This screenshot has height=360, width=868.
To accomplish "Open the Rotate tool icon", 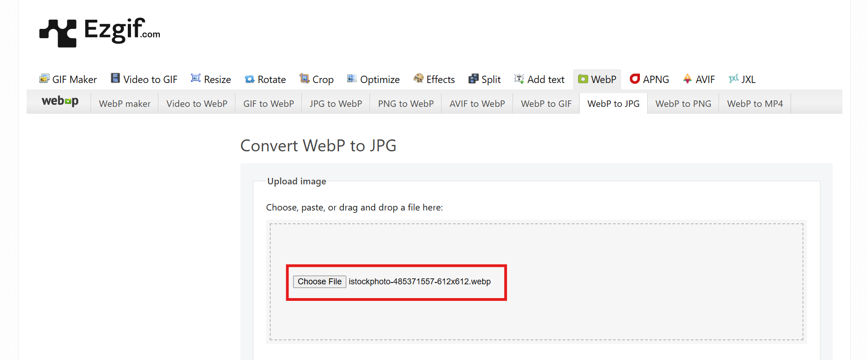I will [x=250, y=79].
